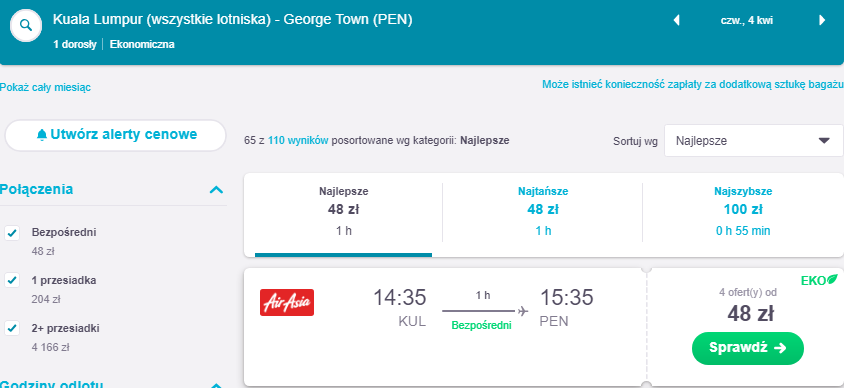
Task: Click the plane icon on flight line
Action: [522, 311]
